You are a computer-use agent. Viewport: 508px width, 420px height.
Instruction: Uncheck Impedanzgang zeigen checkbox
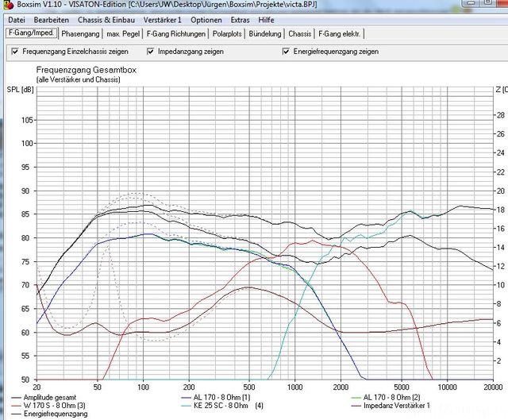click(152, 52)
